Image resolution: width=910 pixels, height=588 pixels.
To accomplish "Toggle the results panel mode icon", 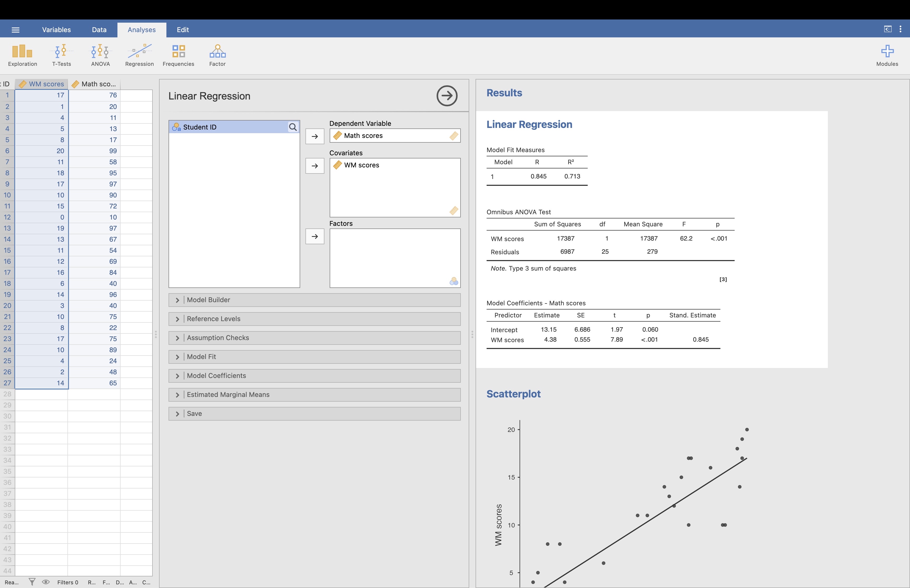I will click(887, 29).
